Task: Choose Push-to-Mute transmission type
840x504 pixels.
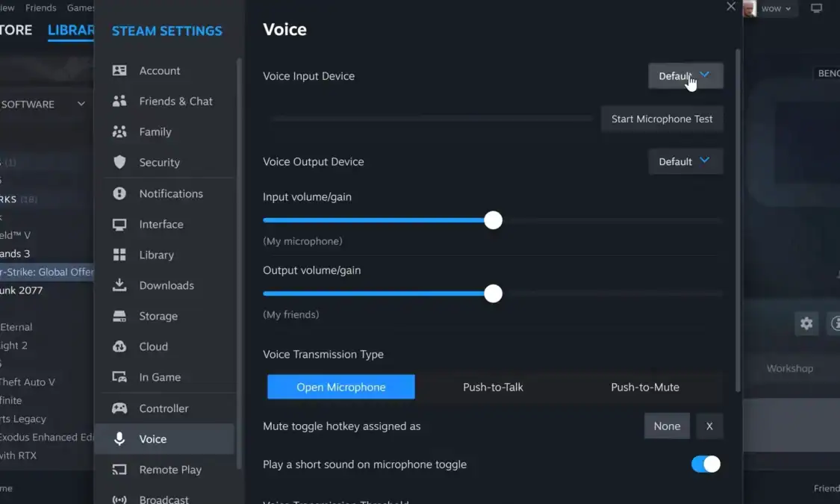Action: pyautogui.click(x=645, y=387)
